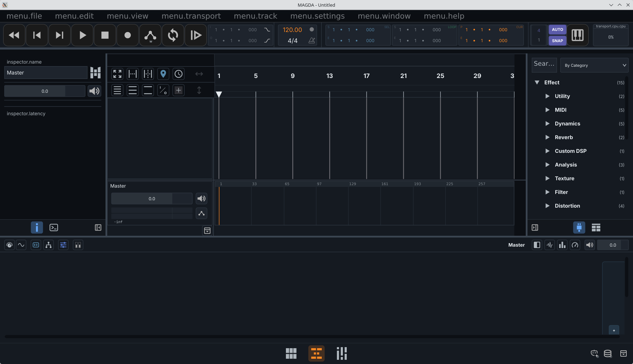Expand the Distortion category

pos(548,206)
